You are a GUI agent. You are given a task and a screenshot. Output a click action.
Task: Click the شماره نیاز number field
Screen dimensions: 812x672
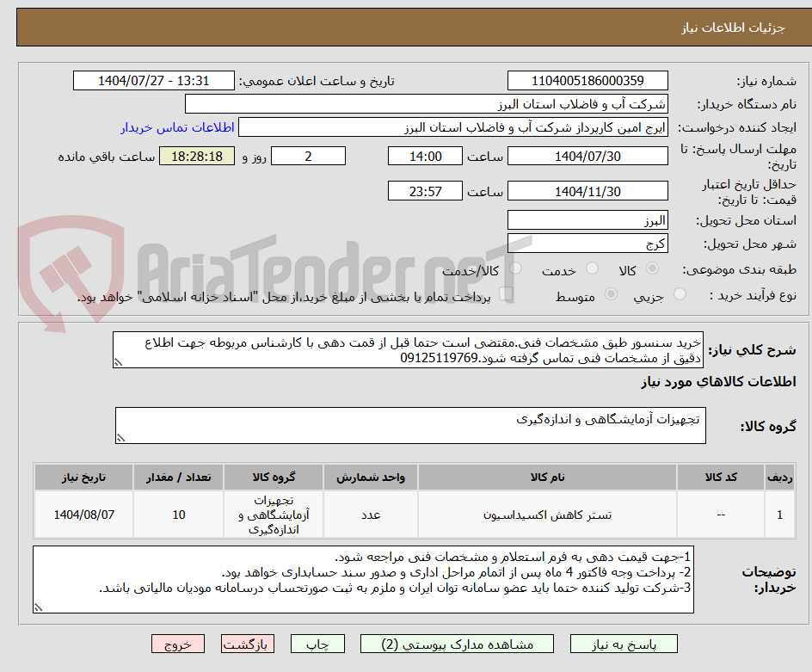pyautogui.click(x=587, y=79)
